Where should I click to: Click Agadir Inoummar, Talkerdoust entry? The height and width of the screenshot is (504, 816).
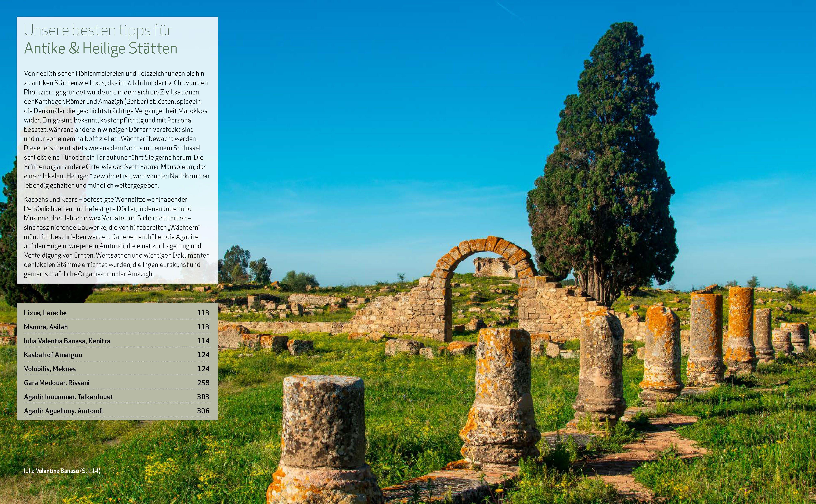(68, 397)
